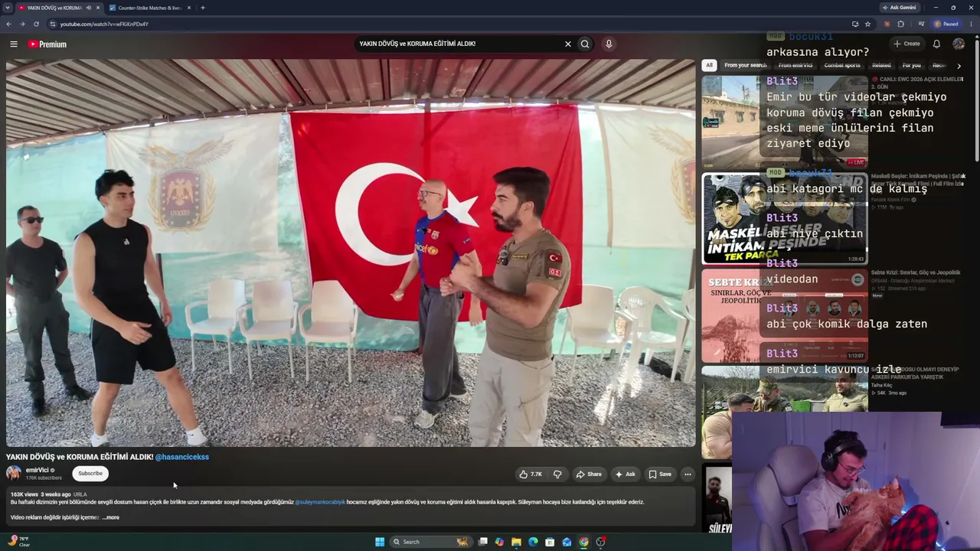
Task: Open the account avatar menu
Action: 959,44
